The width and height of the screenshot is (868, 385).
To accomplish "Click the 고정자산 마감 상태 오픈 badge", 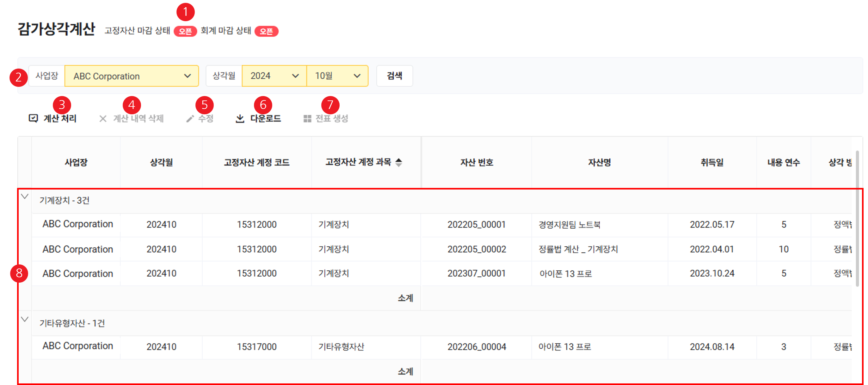I will tap(185, 31).
